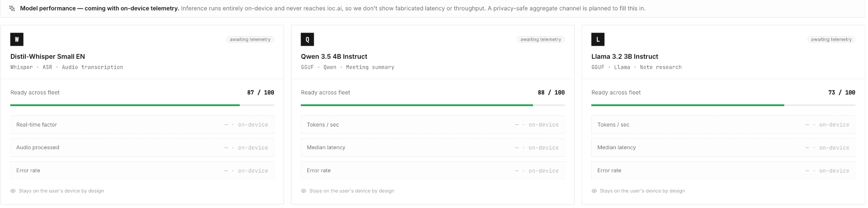Click the W icon for Distil-Whisper
868x208 pixels.
(x=17, y=39)
